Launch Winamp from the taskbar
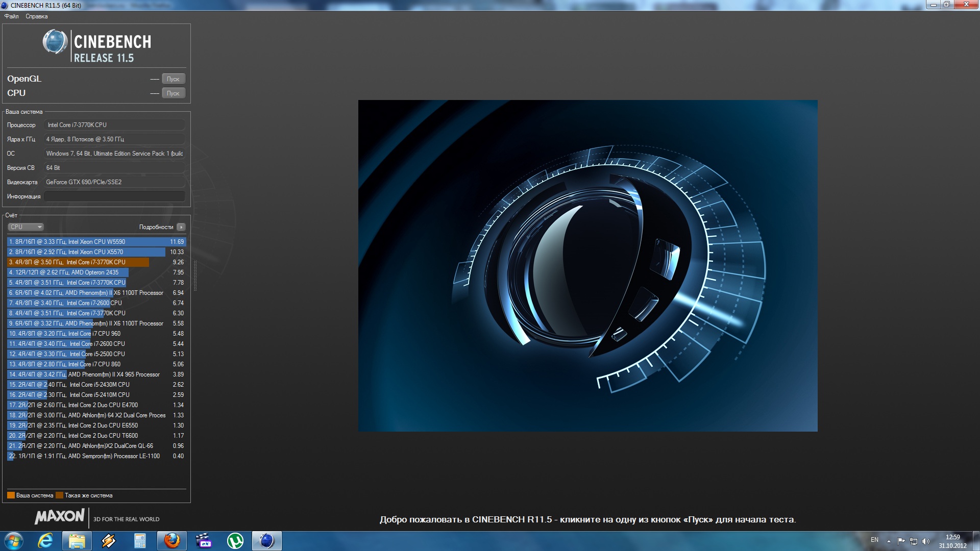This screenshot has height=551, width=980. click(x=108, y=541)
